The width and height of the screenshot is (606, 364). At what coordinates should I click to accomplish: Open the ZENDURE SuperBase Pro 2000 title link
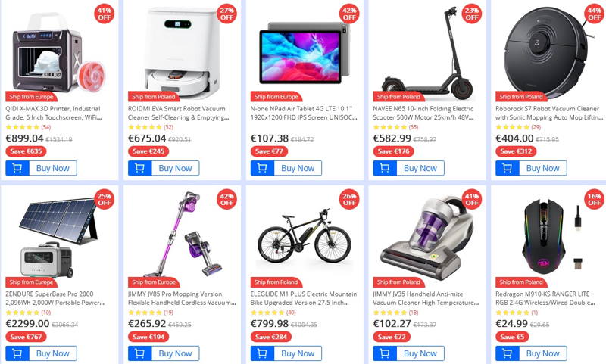click(x=55, y=298)
